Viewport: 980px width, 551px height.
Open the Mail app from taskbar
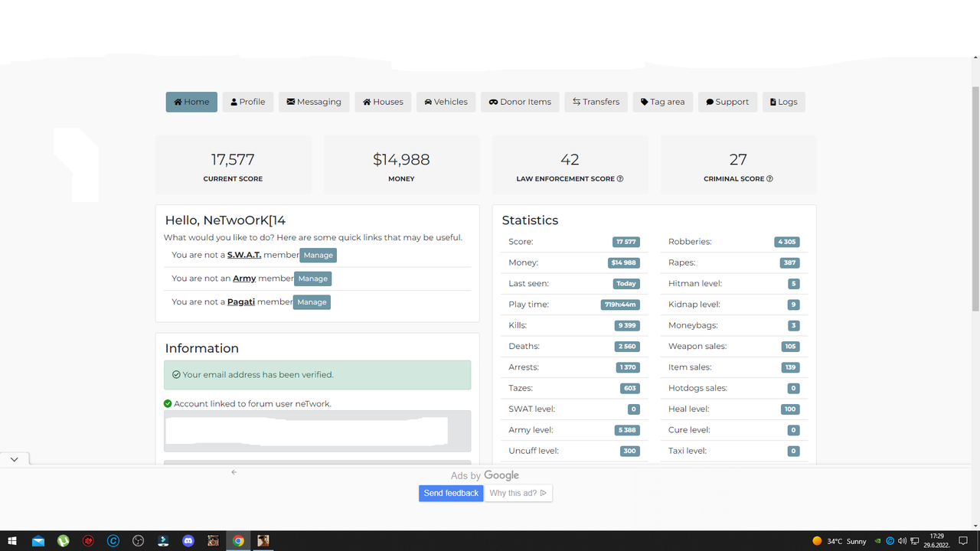[38, 541]
